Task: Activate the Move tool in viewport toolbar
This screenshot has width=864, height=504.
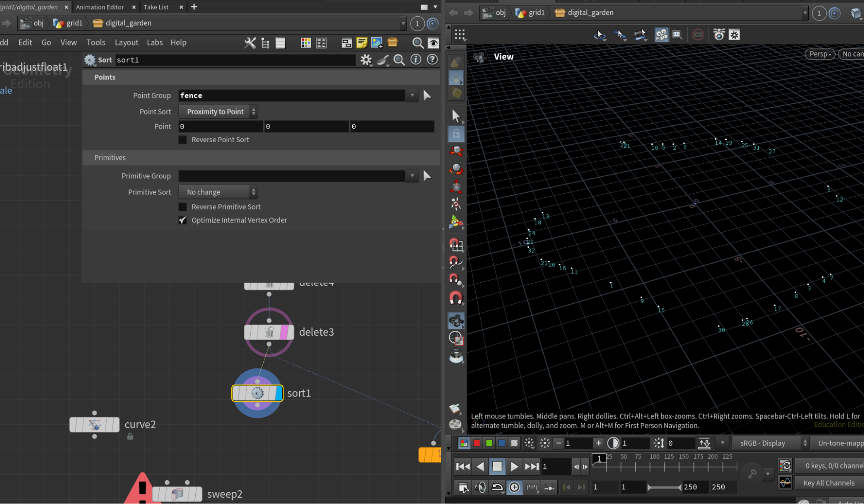Action: (456, 151)
